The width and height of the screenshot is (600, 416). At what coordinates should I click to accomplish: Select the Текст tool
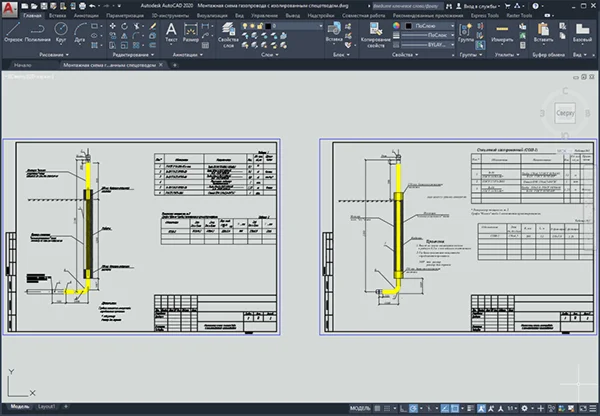pos(171,32)
